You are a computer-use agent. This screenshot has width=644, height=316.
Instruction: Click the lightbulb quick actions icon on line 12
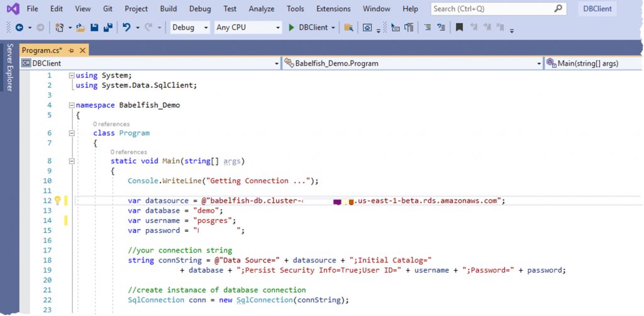pyautogui.click(x=57, y=201)
